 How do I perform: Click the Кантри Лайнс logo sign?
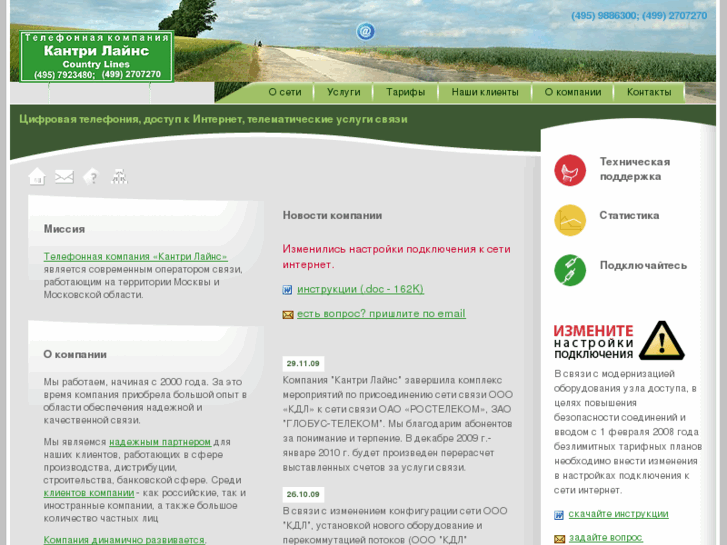(96, 56)
